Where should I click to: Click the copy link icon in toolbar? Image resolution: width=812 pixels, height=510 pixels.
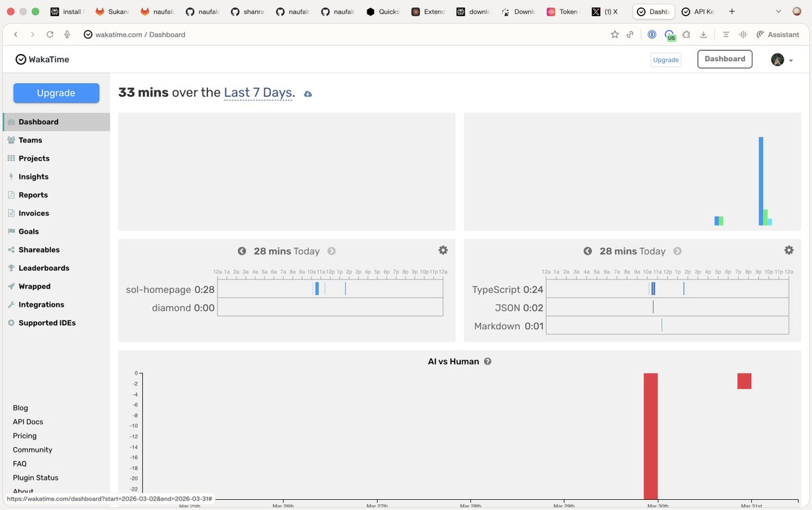point(630,35)
